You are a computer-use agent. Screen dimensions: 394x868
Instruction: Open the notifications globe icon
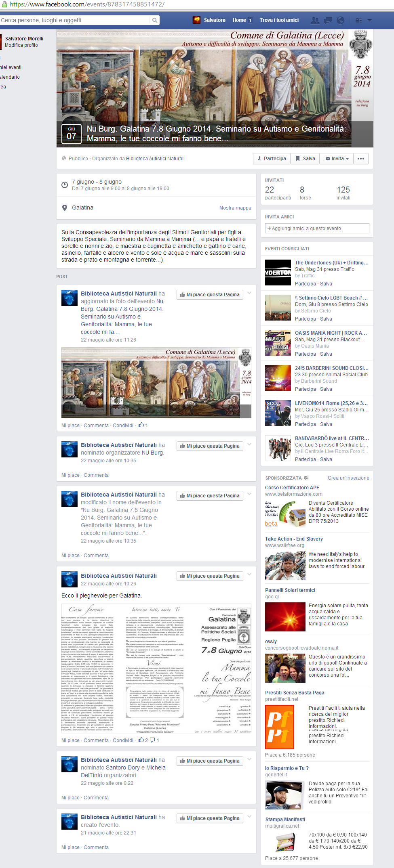tap(340, 20)
